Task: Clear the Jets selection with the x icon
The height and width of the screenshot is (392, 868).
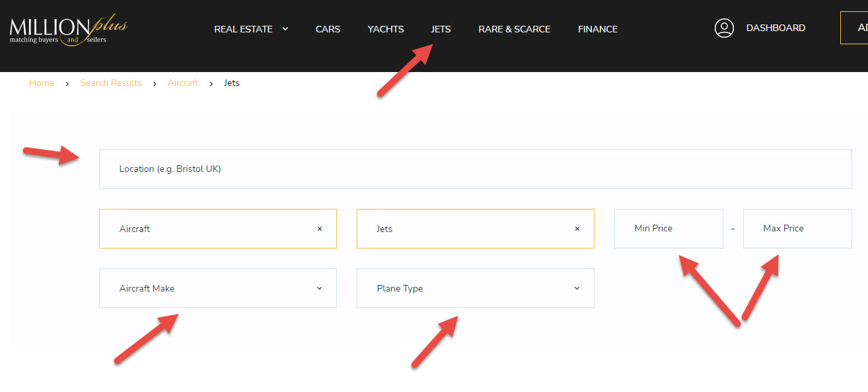Action: point(577,229)
